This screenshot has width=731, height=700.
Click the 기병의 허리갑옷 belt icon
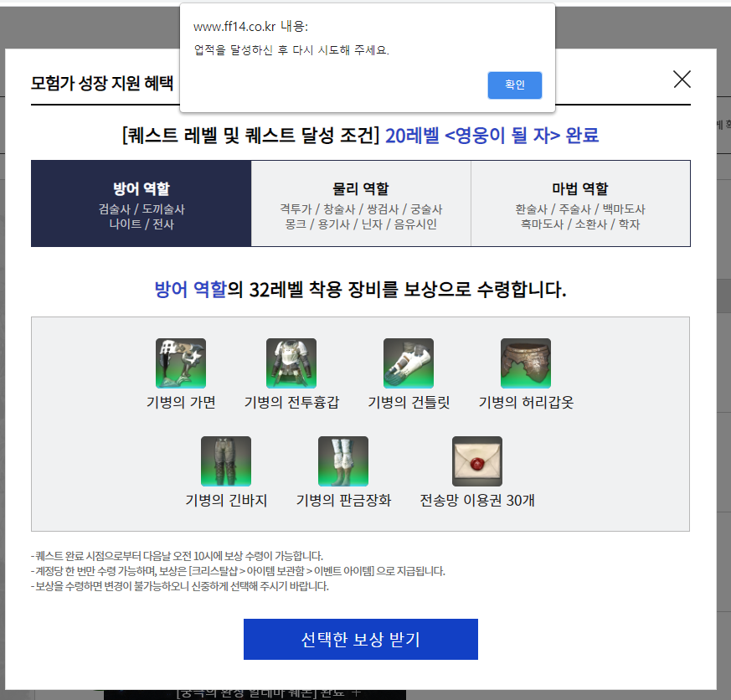[526, 363]
